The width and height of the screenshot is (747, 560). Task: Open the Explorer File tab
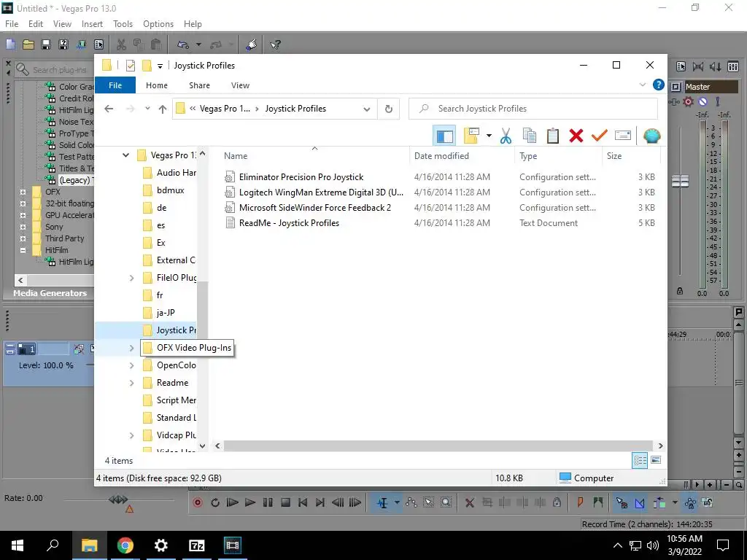(115, 85)
